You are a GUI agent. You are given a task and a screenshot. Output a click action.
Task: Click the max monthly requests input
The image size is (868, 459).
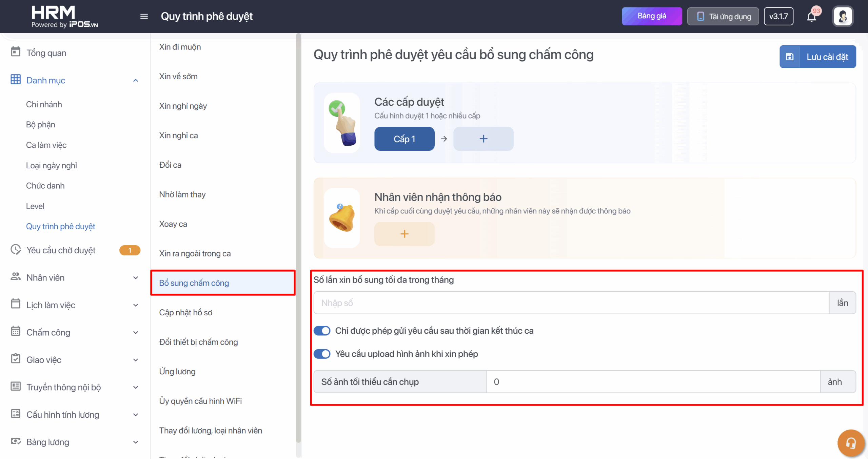tap(571, 303)
